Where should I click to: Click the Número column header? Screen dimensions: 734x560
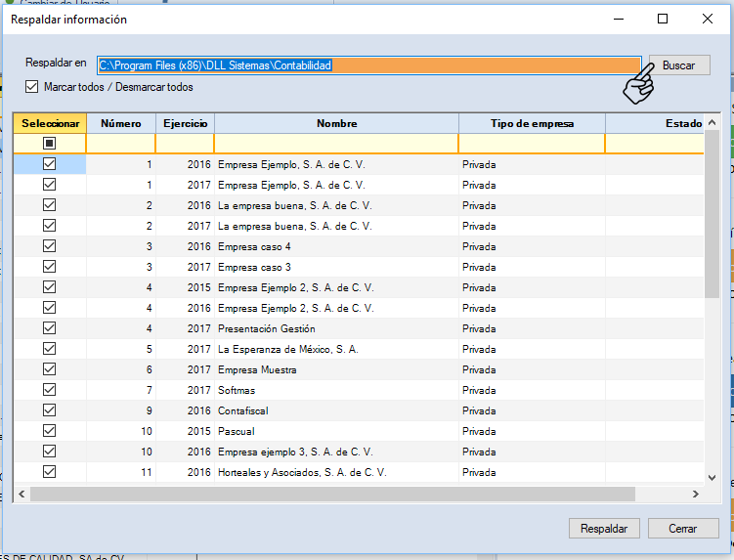coord(121,123)
